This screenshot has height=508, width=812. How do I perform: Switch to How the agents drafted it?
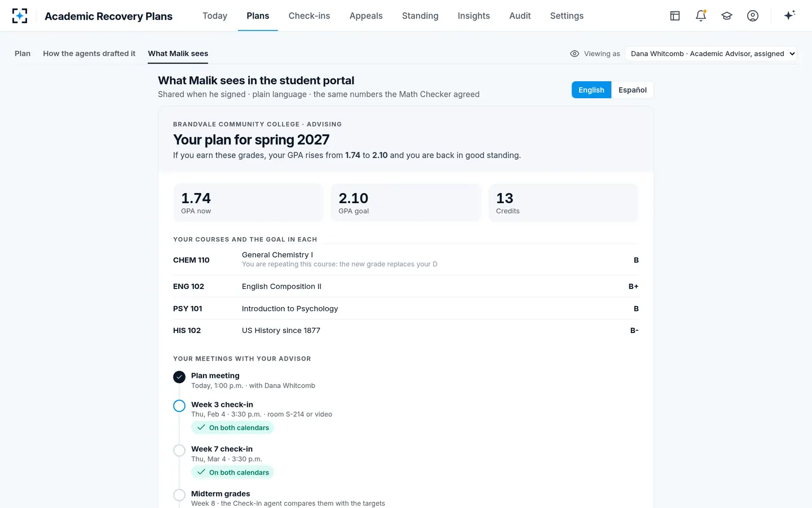tap(89, 54)
